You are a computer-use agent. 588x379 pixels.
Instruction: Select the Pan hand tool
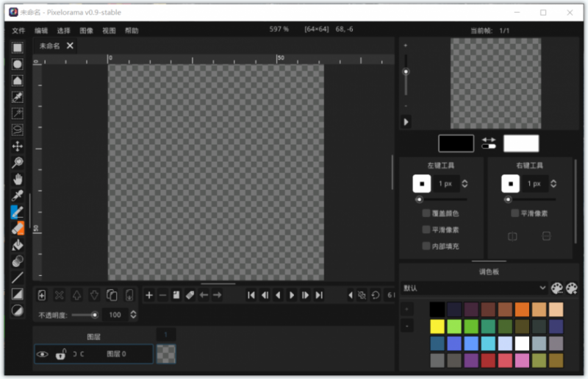tap(17, 179)
